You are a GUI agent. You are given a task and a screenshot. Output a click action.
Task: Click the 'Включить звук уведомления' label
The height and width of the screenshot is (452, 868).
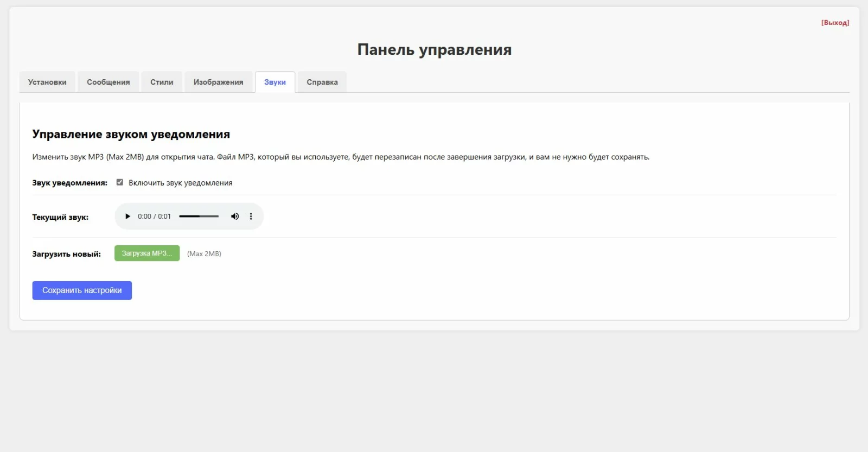tap(180, 183)
